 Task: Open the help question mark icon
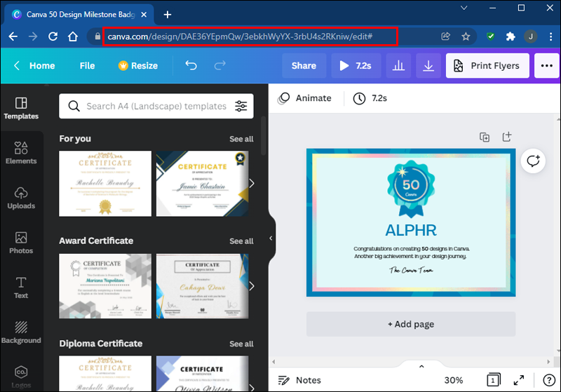pos(549,380)
